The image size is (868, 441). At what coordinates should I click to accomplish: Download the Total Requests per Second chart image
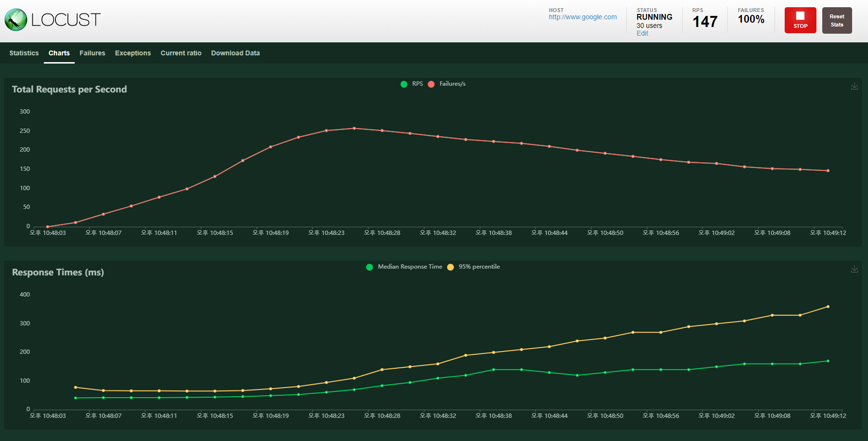854,86
